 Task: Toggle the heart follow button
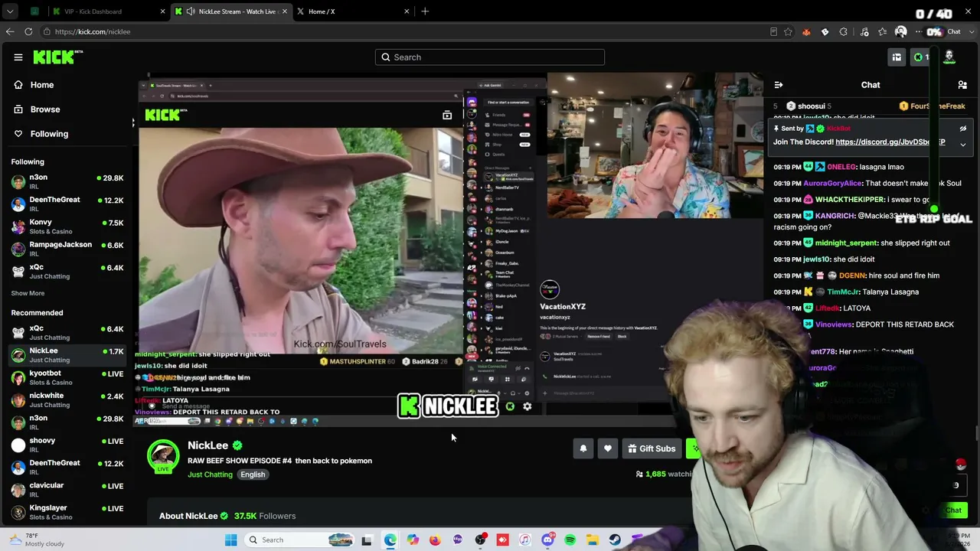pos(608,448)
